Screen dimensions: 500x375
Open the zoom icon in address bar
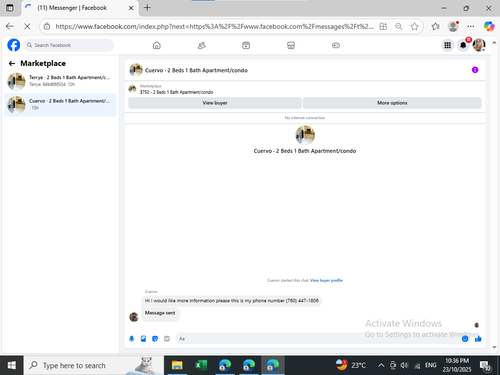click(399, 26)
